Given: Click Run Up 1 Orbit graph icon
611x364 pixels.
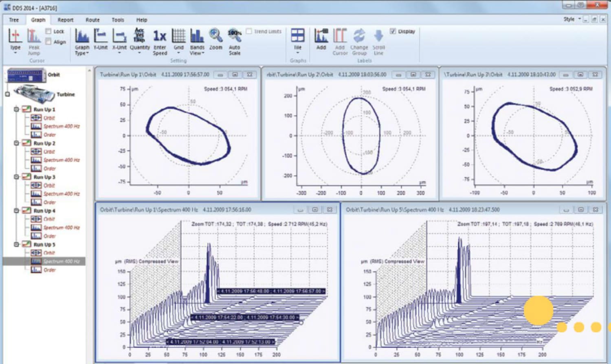Looking at the screenshot, I should click(x=36, y=118).
